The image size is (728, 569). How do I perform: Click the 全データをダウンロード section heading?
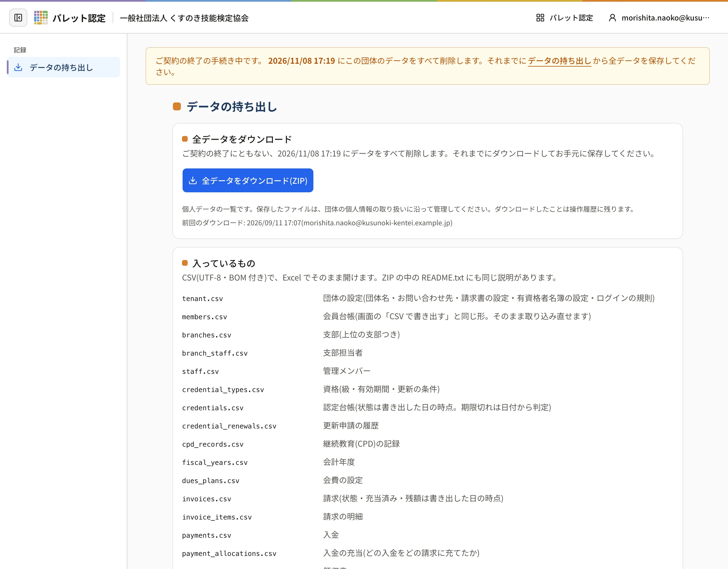pos(242,139)
